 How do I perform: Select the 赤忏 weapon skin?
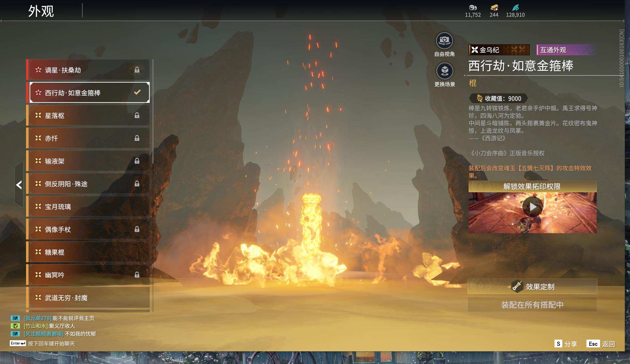pyautogui.click(x=88, y=138)
